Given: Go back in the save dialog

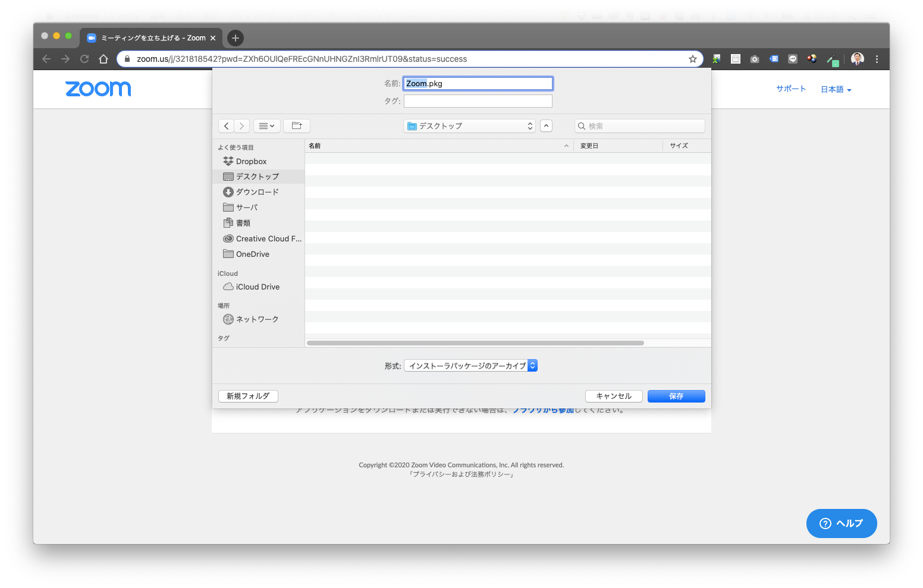Looking at the screenshot, I should click(x=226, y=126).
